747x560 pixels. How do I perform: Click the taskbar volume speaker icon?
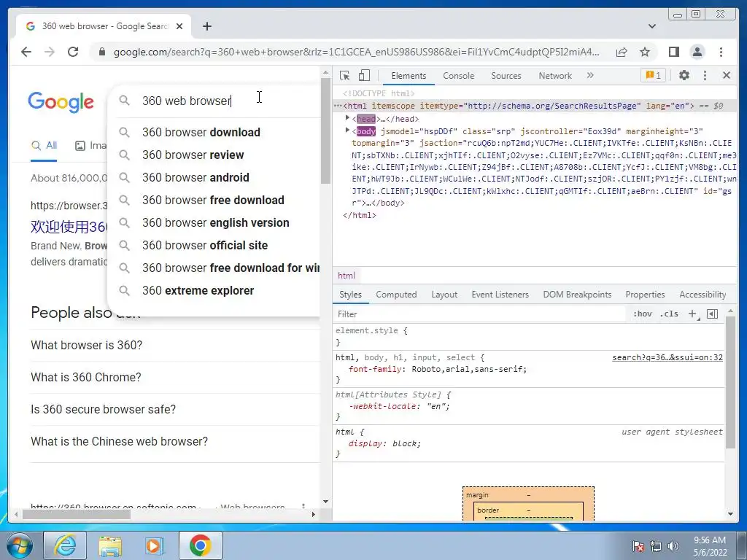coord(673,546)
